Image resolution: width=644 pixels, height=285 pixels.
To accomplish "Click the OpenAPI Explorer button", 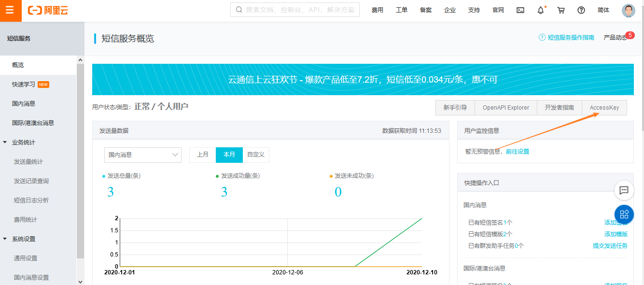I will point(506,108).
